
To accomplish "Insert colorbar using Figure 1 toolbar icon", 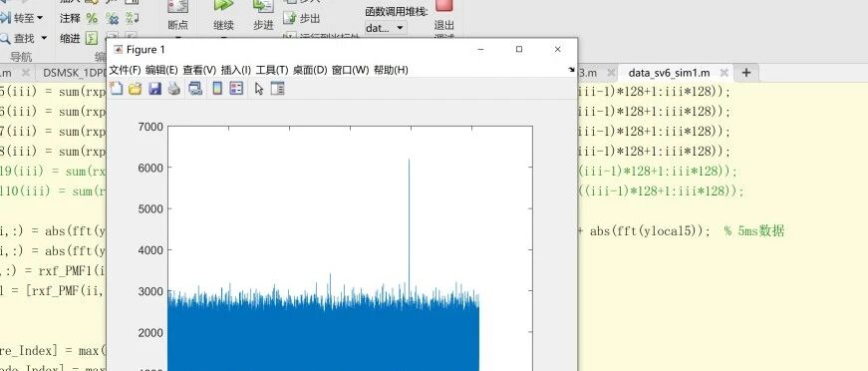I will tap(217, 89).
